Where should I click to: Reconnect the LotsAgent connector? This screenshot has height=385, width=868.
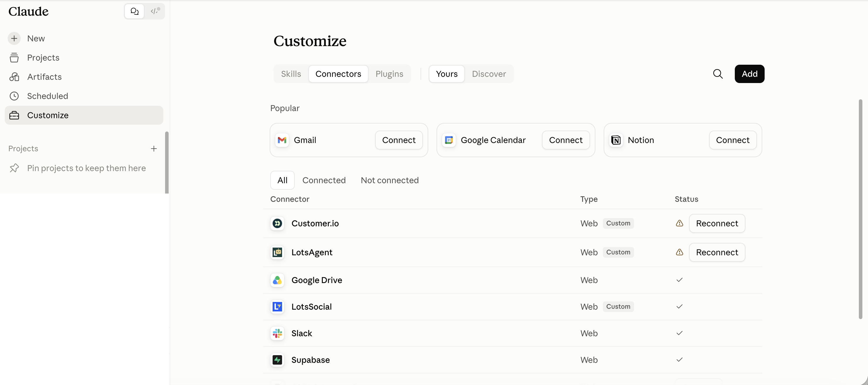pos(717,252)
